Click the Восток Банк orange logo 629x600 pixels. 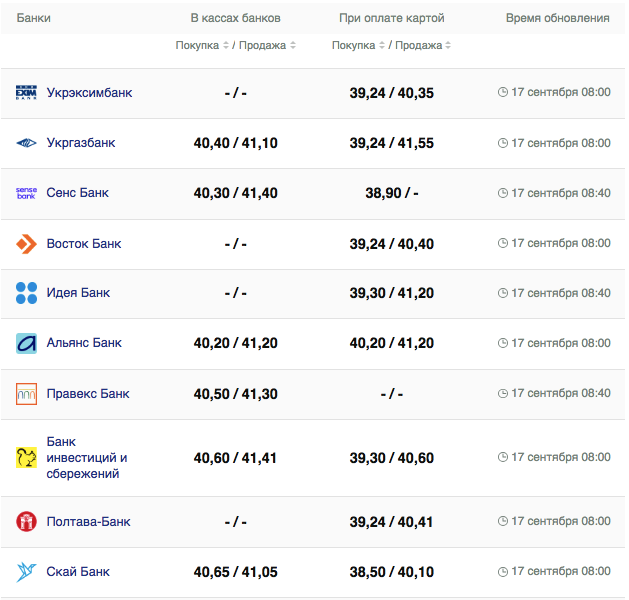point(26,243)
